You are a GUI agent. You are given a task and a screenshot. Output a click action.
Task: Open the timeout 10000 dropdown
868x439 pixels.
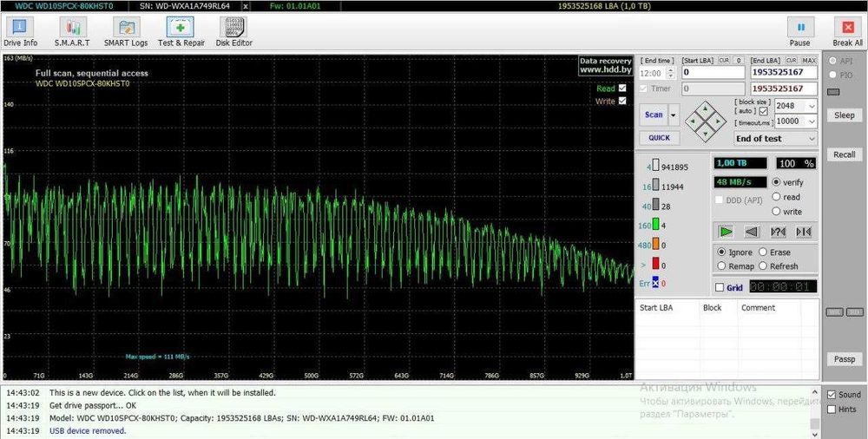click(812, 121)
